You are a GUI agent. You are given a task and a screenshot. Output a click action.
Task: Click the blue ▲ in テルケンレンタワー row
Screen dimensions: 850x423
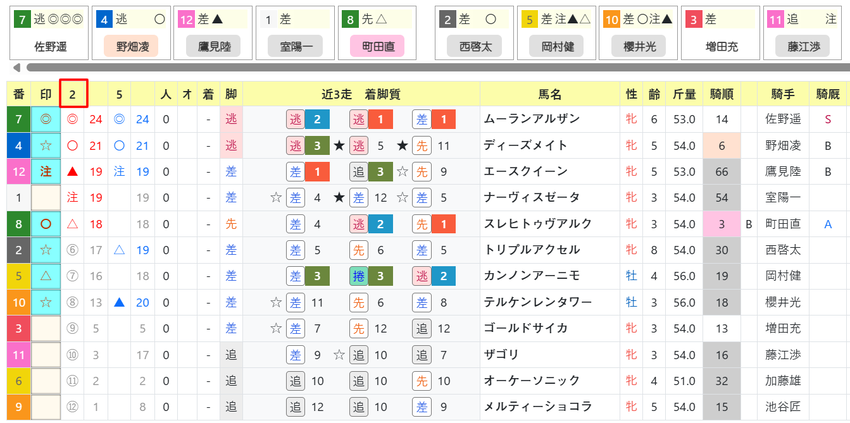(x=119, y=302)
